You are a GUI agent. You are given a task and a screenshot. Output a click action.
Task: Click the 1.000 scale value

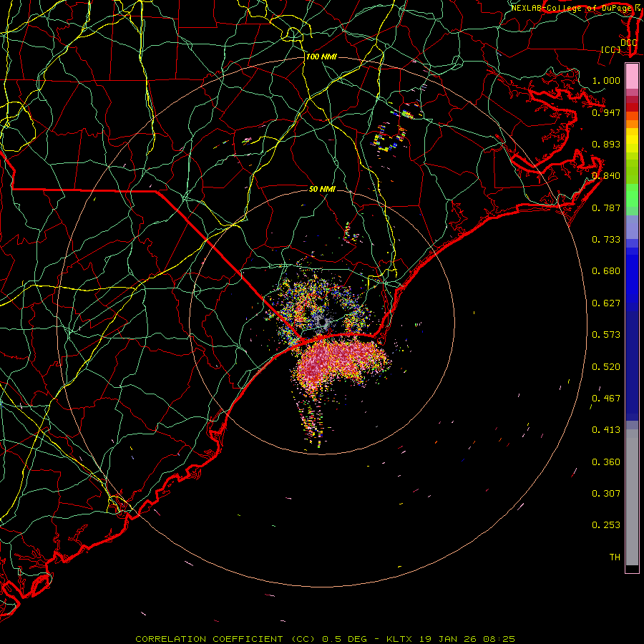point(606,80)
